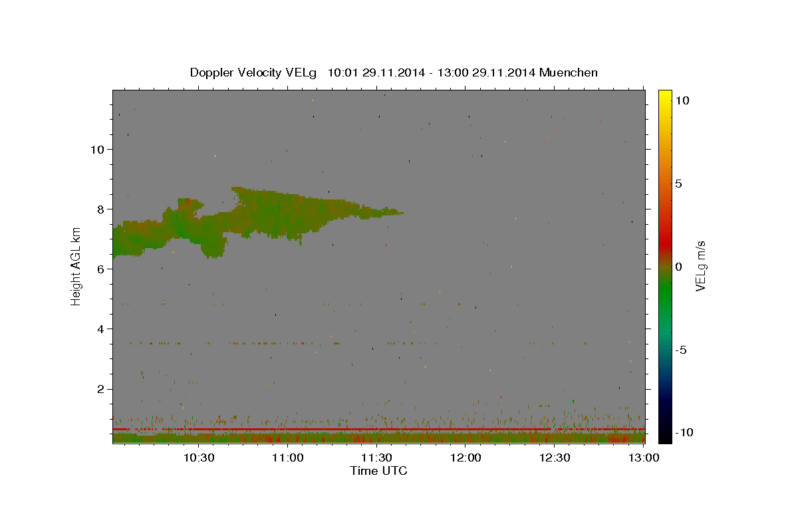Click the height axis label '10'
This screenshot has width=798, height=532.
[97, 149]
